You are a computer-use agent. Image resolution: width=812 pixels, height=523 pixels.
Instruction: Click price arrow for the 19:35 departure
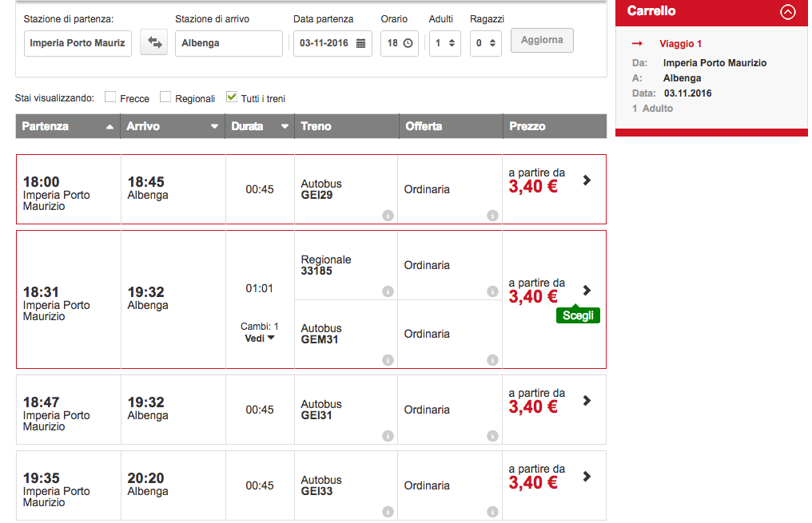[587, 477]
